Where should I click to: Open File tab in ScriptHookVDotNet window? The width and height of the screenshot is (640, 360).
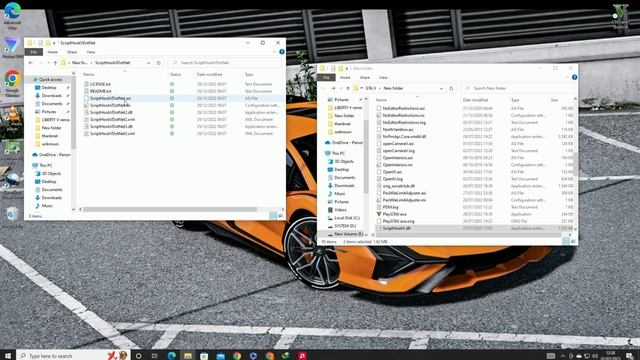[x=34, y=52]
